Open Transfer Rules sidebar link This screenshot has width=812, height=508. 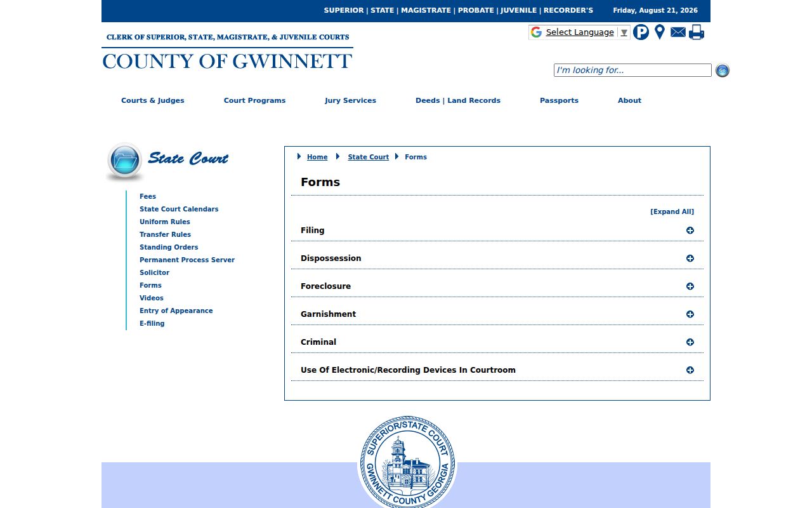[165, 234]
